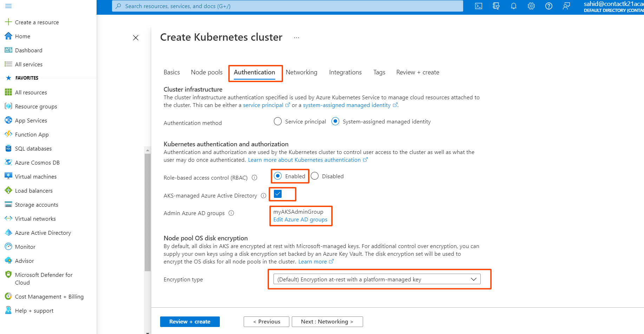Open the more options ellipsis beside title
This screenshot has height=334, width=644.
coord(297,38)
